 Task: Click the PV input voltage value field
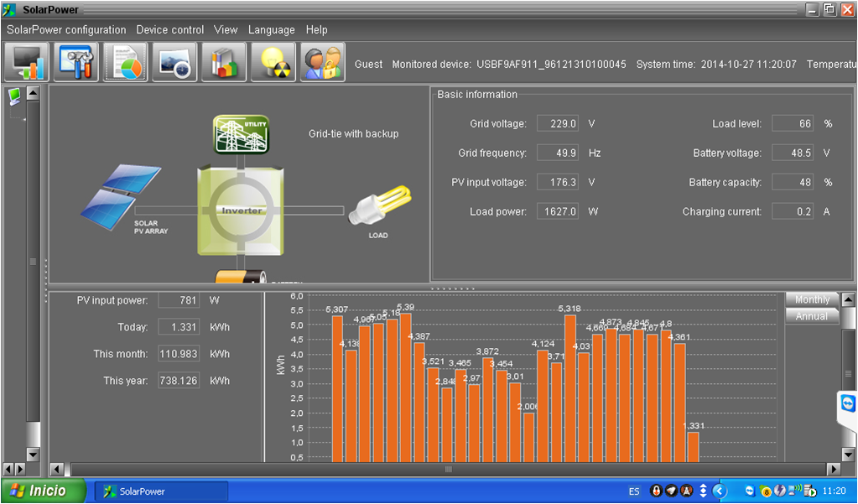coord(558,182)
